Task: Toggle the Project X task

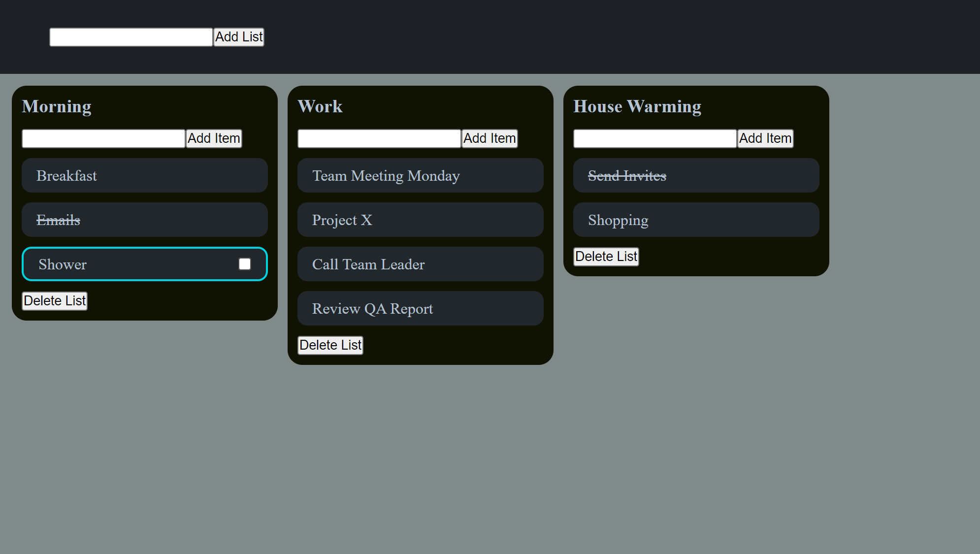Action: 420,220
